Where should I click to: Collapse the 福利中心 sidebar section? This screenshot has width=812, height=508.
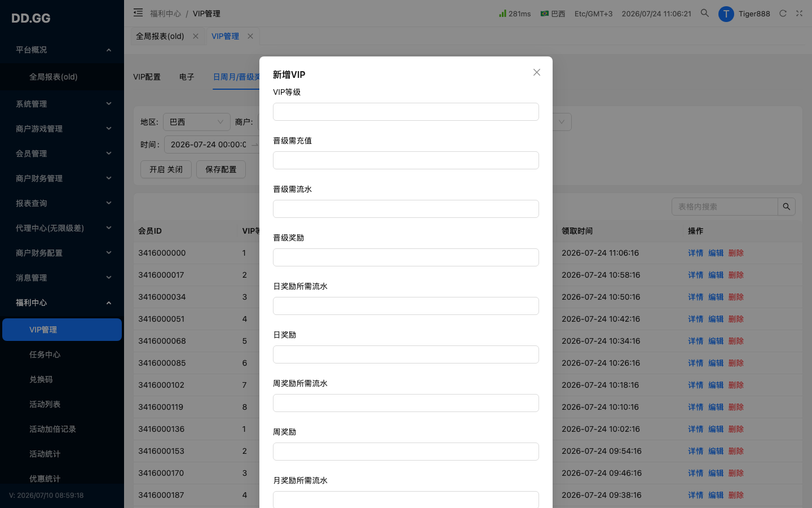62,303
